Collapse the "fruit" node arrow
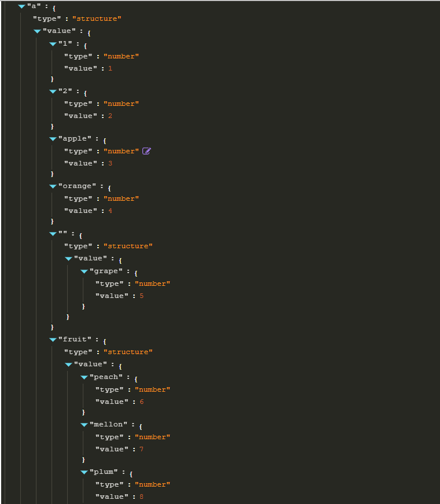The width and height of the screenshot is (440, 504). tap(53, 340)
